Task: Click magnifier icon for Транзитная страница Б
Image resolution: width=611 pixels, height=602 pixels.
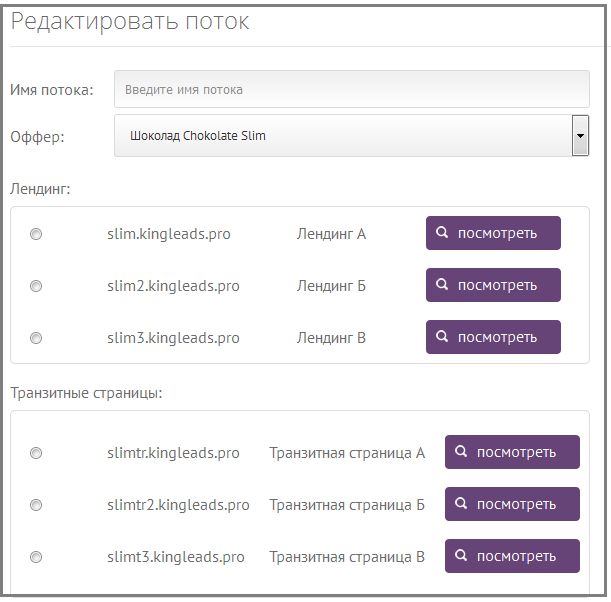Action: [x=462, y=504]
